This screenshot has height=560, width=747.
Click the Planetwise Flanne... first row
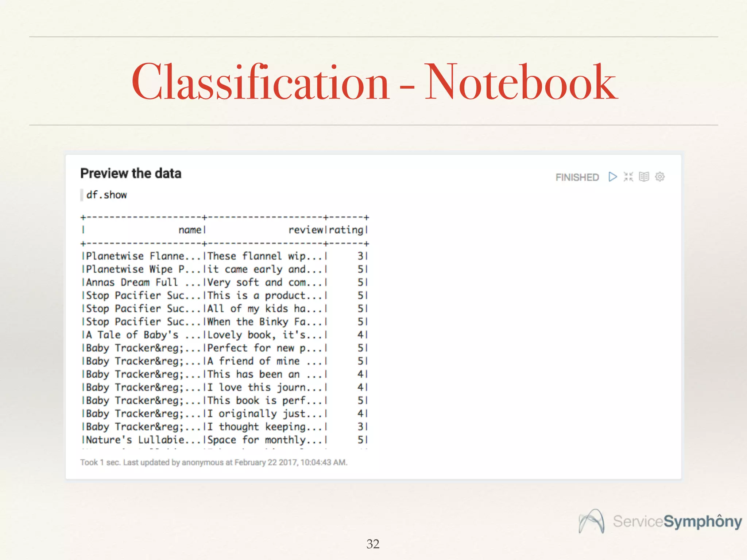click(143, 256)
